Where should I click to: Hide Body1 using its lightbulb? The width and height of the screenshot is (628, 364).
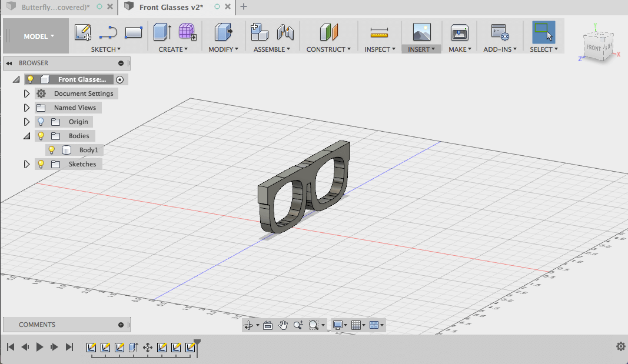(52, 150)
